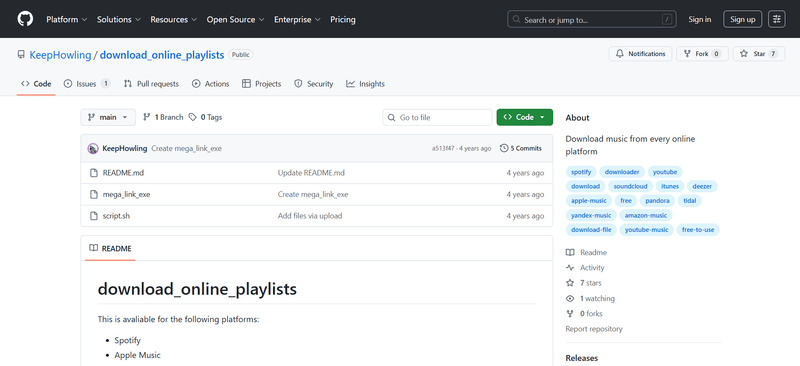Click the mega_link_exe file icon

coord(93,194)
